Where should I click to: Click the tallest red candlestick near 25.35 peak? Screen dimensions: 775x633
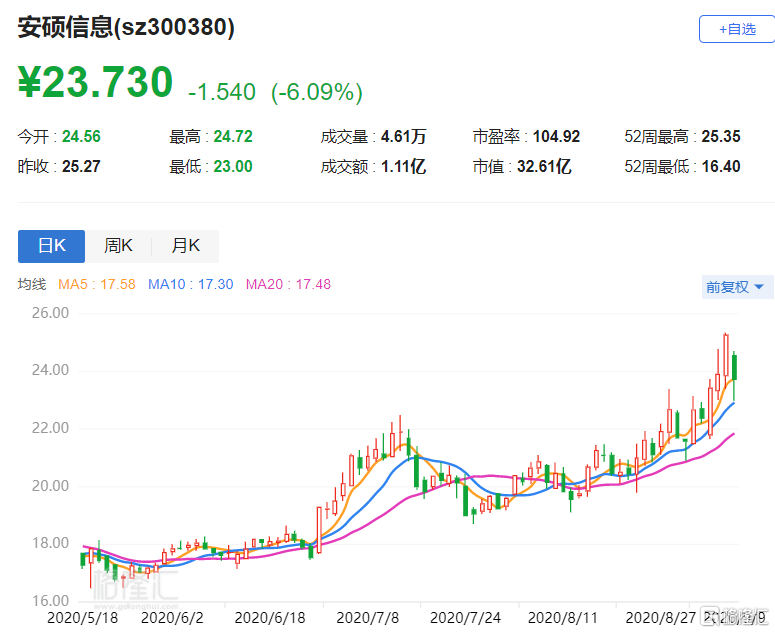(x=726, y=355)
